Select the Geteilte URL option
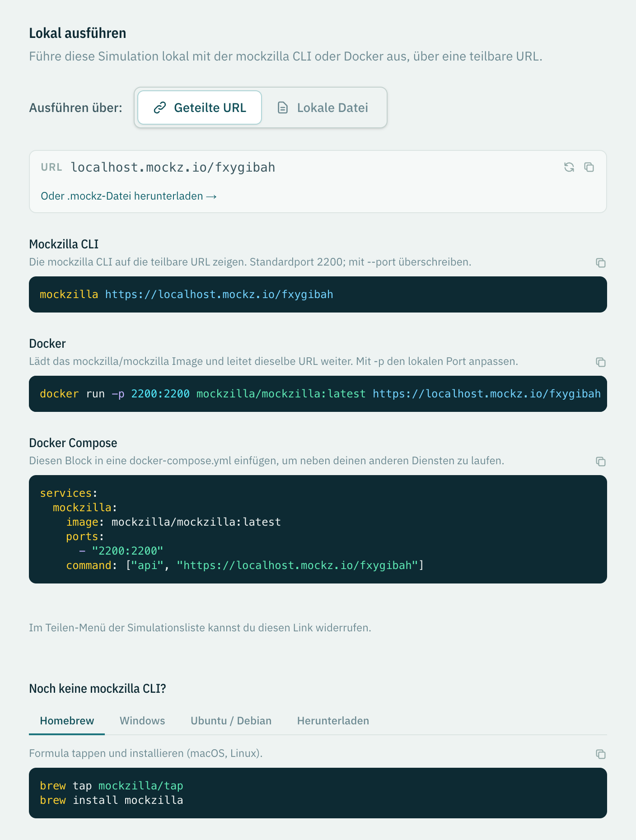The image size is (636, 840). 200,107
